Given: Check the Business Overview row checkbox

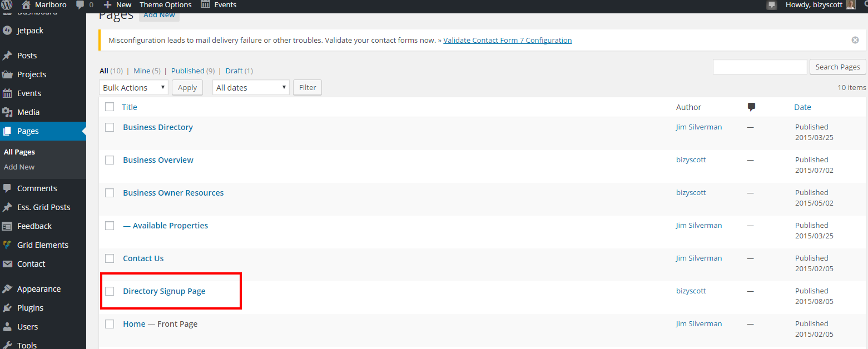Looking at the screenshot, I should (x=110, y=160).
